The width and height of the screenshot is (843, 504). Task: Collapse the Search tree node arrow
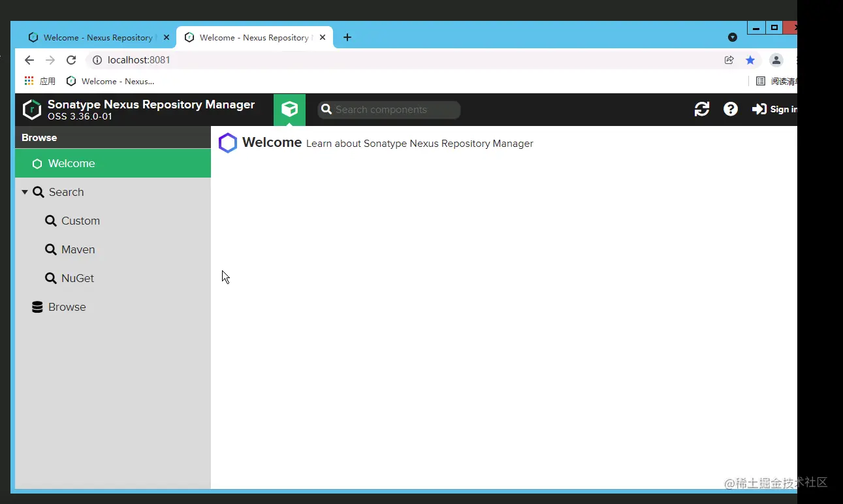coord(25,192)
